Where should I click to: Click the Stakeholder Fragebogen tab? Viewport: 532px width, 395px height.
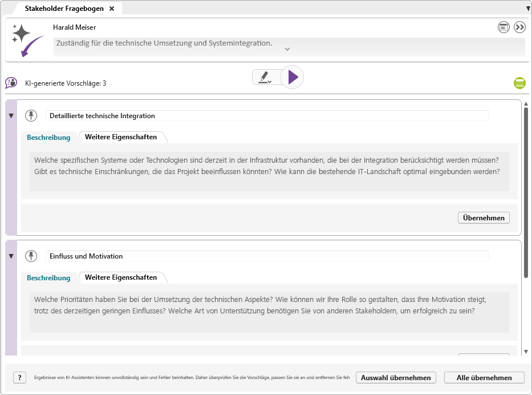click(x=64, y=9)
